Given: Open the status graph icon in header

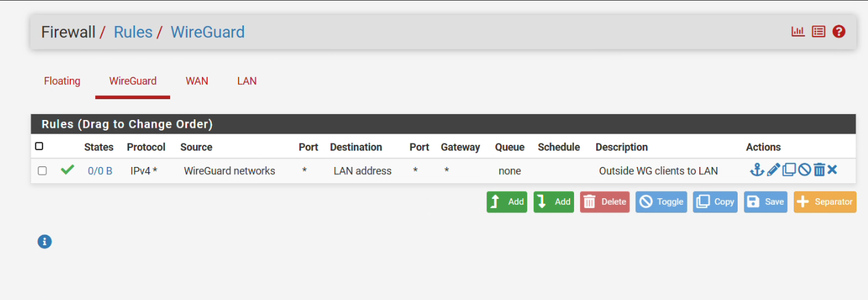Looking at the screenshot, I should (798, 31).
